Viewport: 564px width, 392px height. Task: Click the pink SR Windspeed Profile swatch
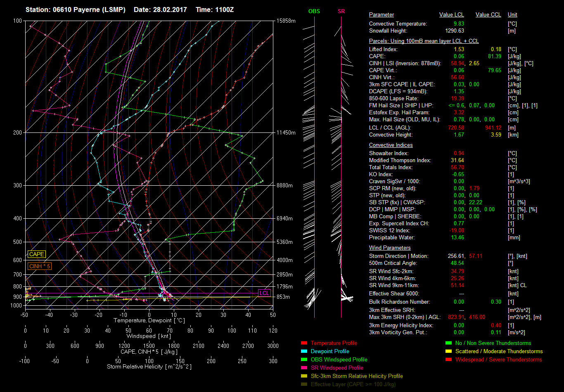coord(304,368)
